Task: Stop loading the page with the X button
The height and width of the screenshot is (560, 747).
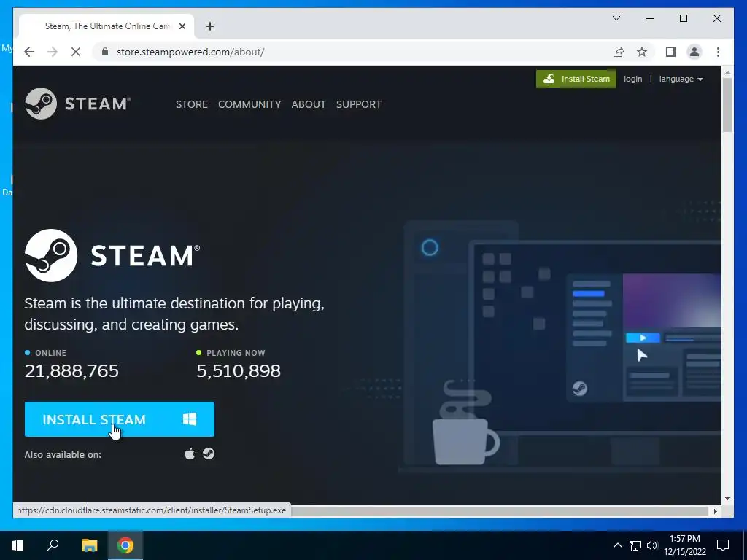Action: coord(76,52)
